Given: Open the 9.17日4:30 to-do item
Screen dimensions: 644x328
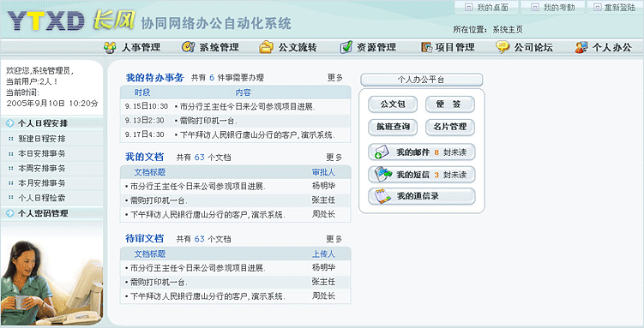Looking at the screenshot, I should [x=235, y=134].
